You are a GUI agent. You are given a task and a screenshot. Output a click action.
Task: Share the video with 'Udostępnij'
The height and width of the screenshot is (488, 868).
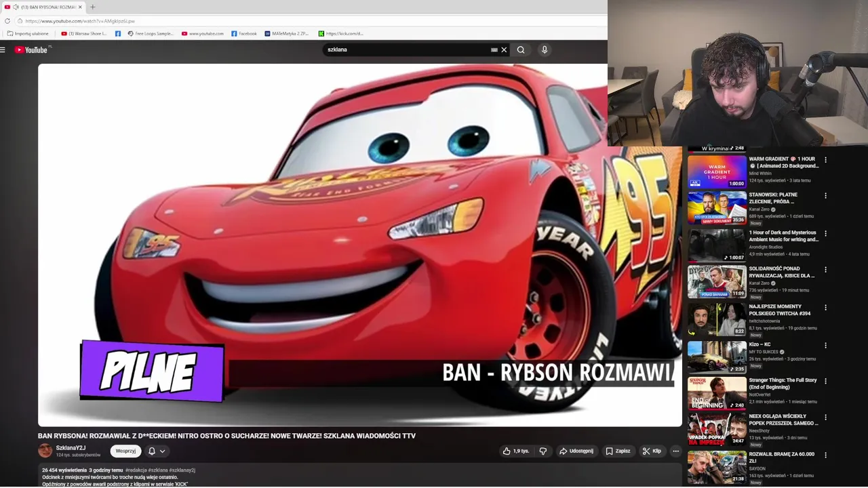(x=576, y=451)
